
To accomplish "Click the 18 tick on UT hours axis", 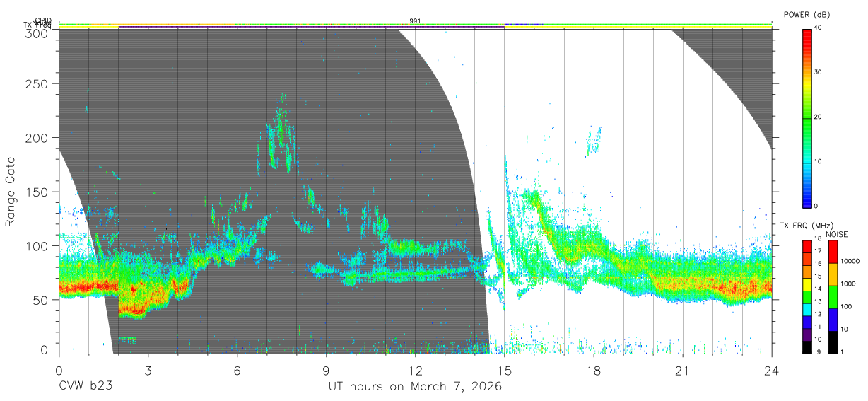I will (593, 371).
